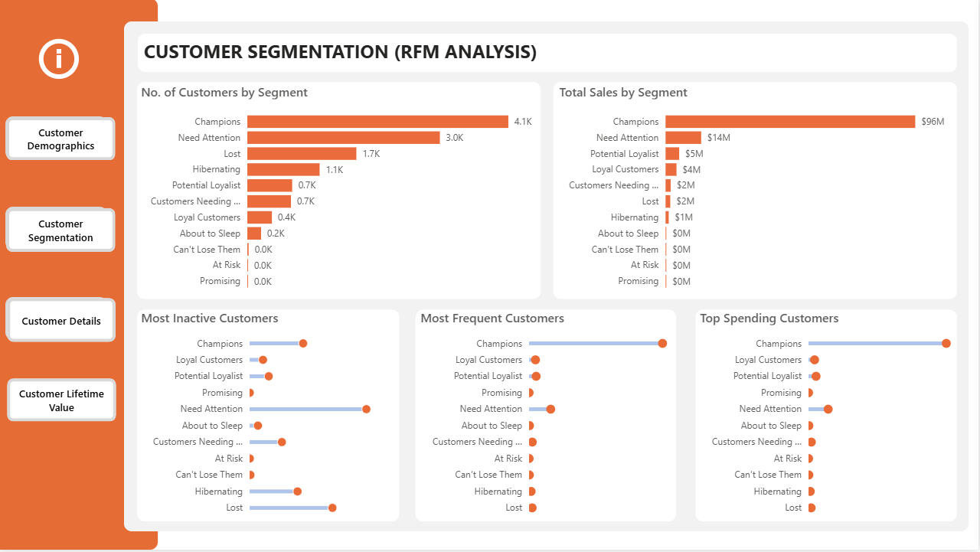Select the Champions bar in Total Sales chart
Image resolution: width=980 pixels, height=552 pixels.
coord(789,122)
